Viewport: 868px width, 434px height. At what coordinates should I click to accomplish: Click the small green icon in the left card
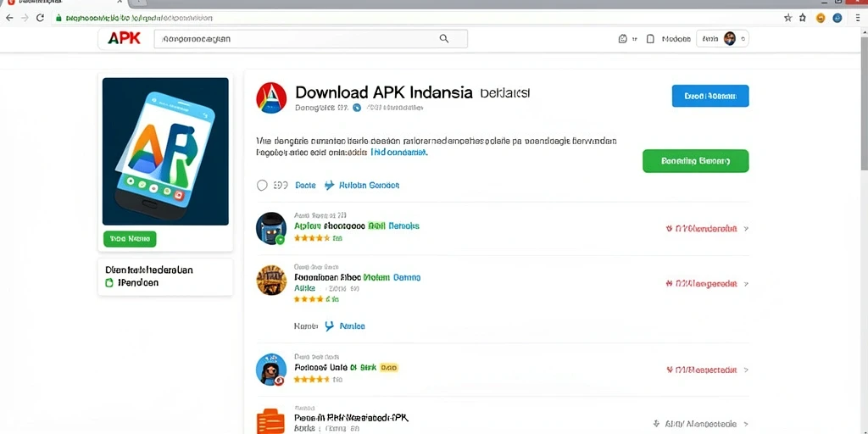pos(109,283)
